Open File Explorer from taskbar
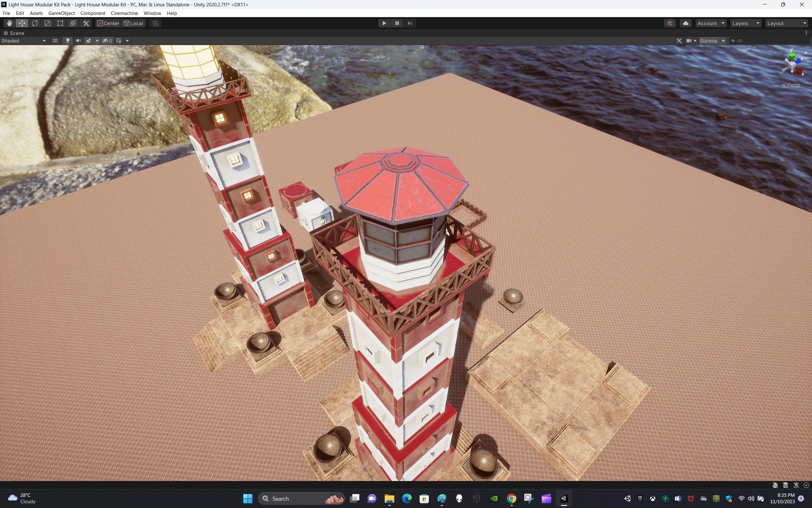 tap(389, 498)
